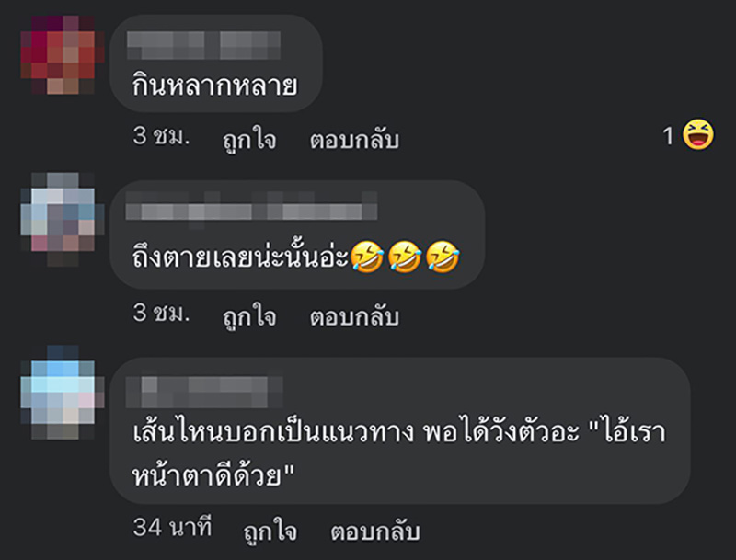The image size is (736, 560).
Task: Click the last rolling-laugh emoji in second comment
Action: pyautogui.click(x=443, y=256)
